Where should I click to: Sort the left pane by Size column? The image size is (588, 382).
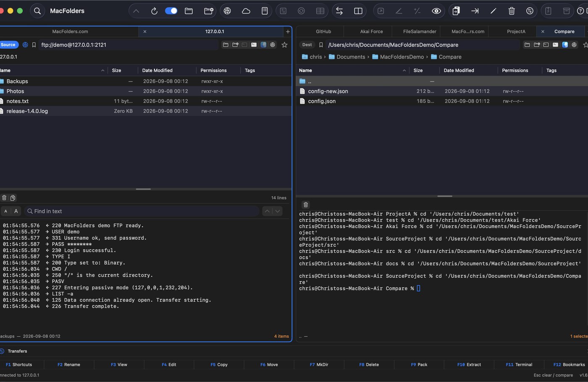116,70
